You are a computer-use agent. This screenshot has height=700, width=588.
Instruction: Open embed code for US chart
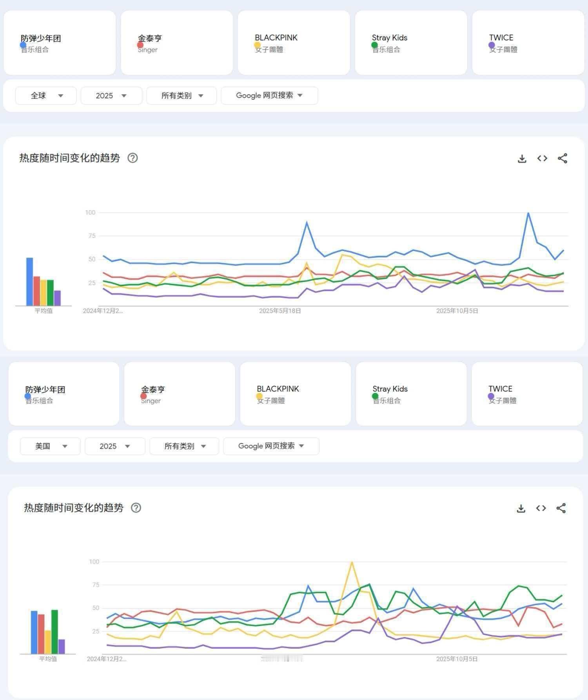(541, 508)
